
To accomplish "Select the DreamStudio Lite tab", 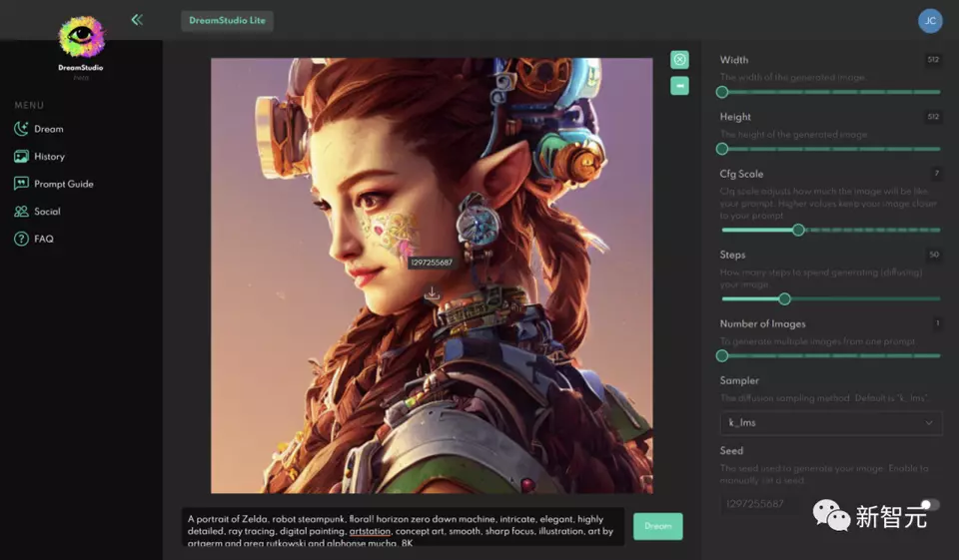I will tap(227, 20).
